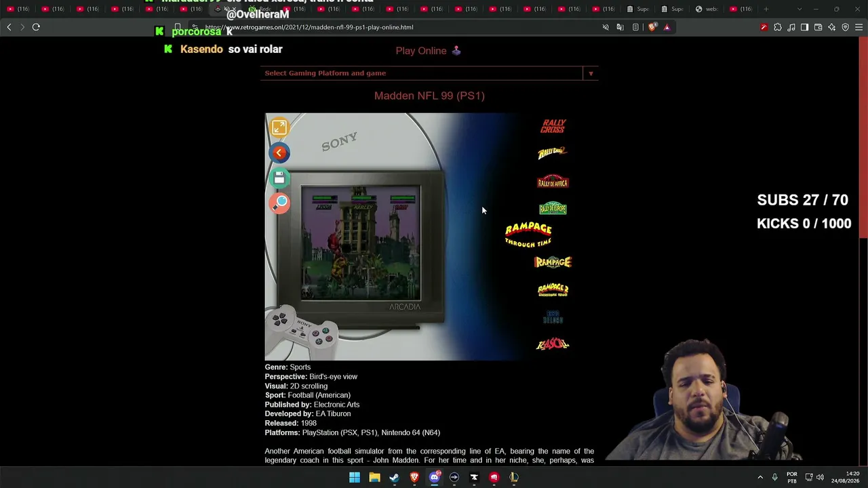Reload the current page
The image size is (868, 488).
point(36,27)
